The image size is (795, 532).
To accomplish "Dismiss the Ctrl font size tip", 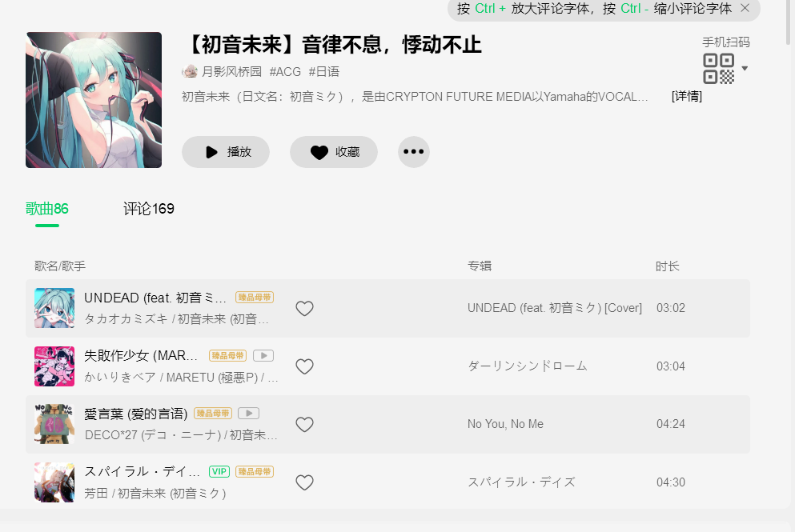I will (x=745, y=8).
